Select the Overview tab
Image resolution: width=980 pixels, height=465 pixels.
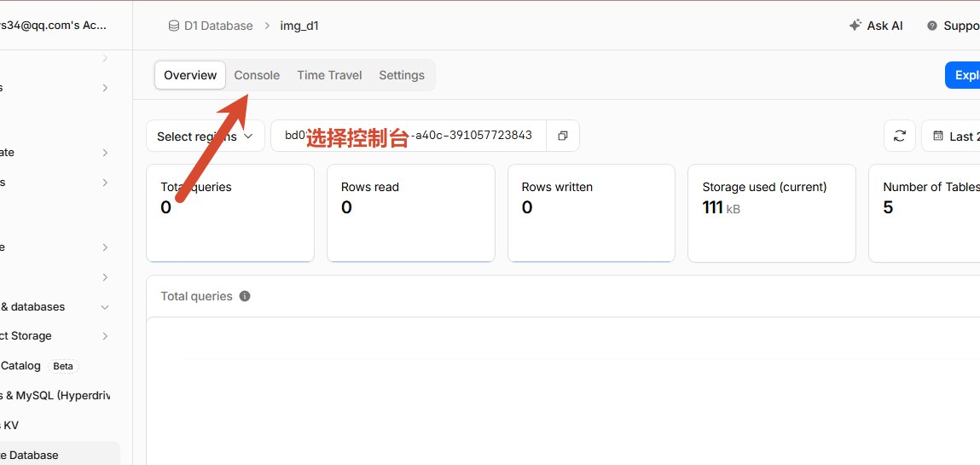(190, 75)
